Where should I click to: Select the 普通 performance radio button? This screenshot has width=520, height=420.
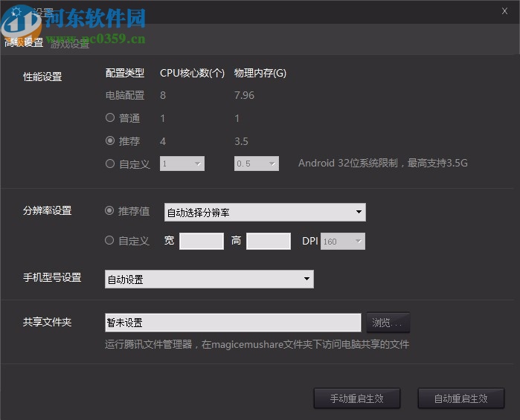coord(110,117)
